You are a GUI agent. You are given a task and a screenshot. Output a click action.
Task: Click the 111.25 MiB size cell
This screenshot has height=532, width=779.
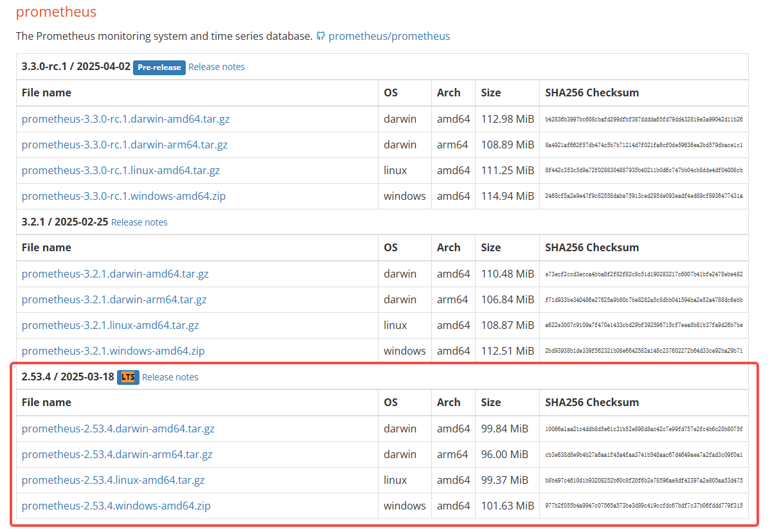tap(508, 170)
